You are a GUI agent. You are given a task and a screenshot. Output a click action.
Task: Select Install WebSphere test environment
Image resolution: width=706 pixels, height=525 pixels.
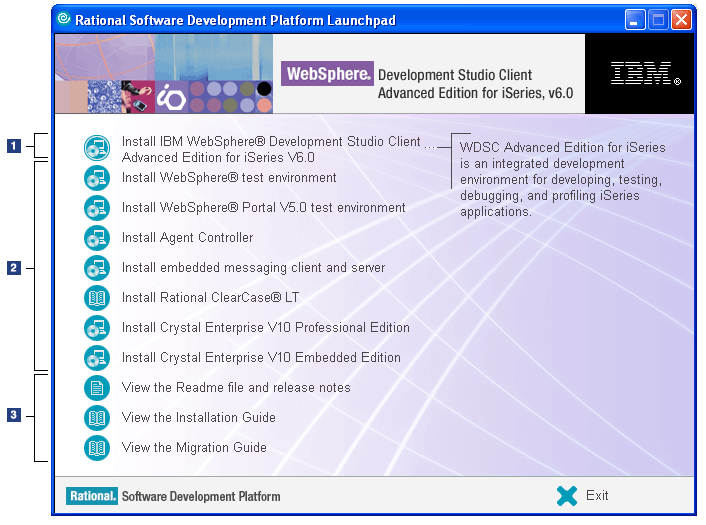pos(229,178)
